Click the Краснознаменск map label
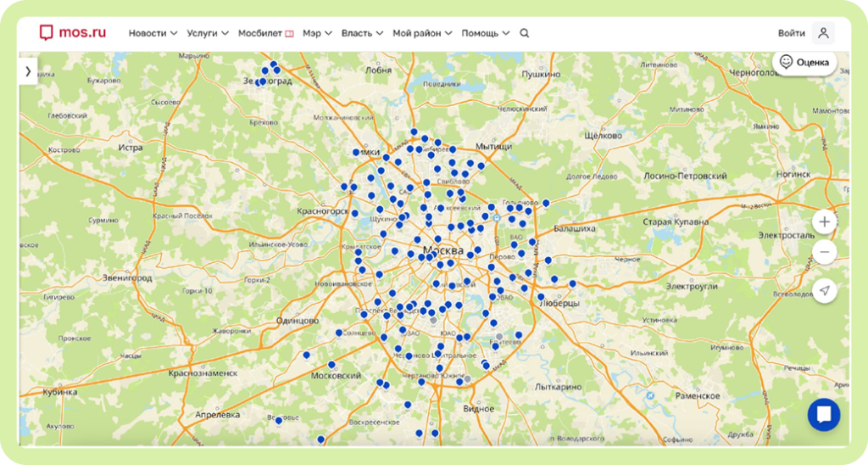 [203, 373]
